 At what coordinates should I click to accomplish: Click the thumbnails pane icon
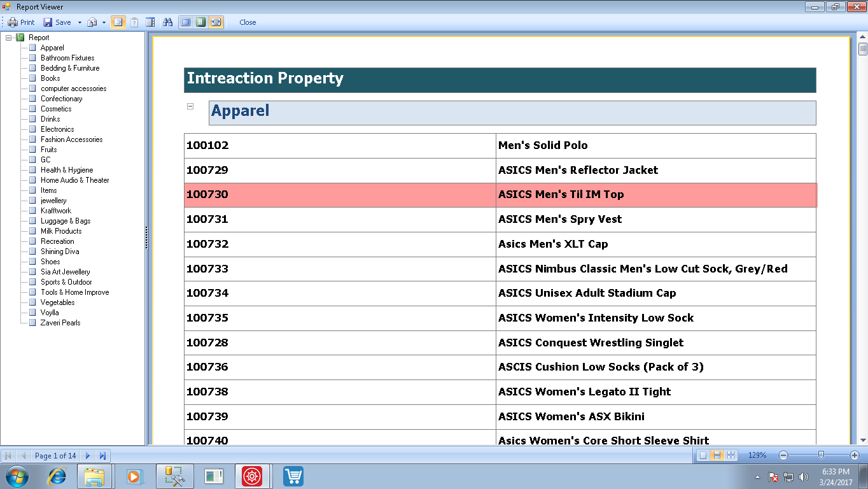[x=150, y=22]
